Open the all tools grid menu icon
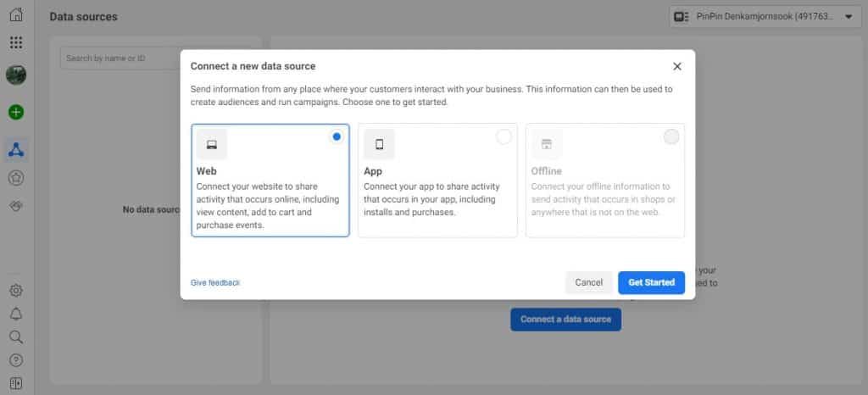The image size is (868, 395). tap(16, 42)
